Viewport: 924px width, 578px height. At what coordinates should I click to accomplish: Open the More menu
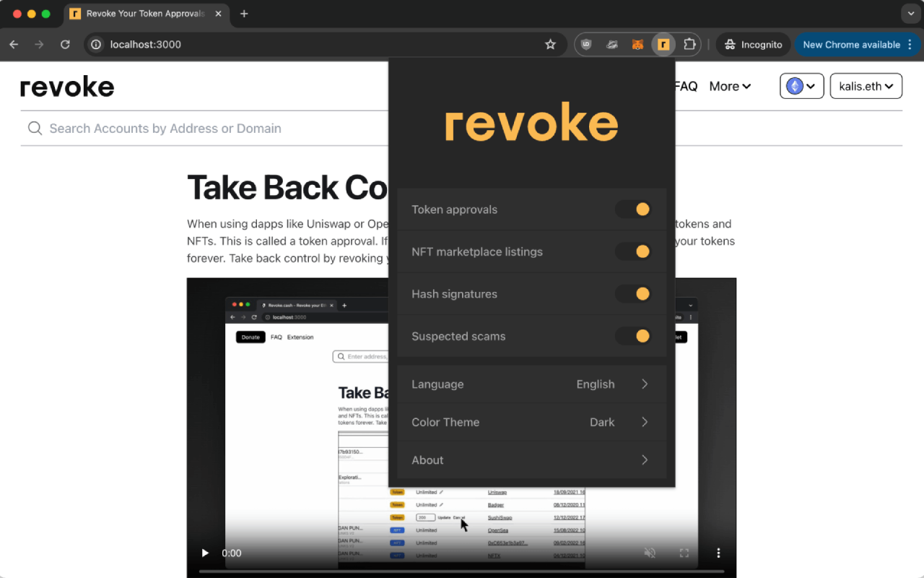point(730,86)
